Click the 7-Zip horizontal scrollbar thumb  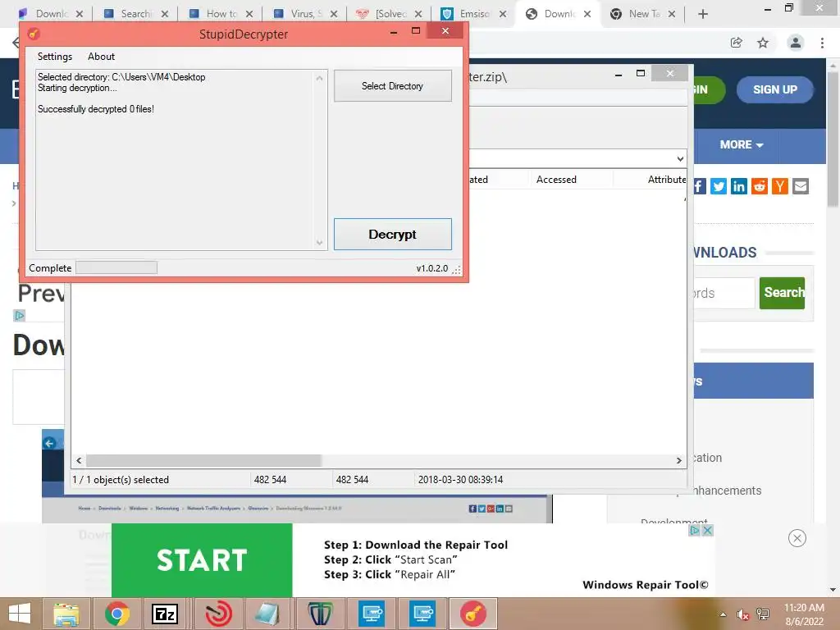pos(203,460)
